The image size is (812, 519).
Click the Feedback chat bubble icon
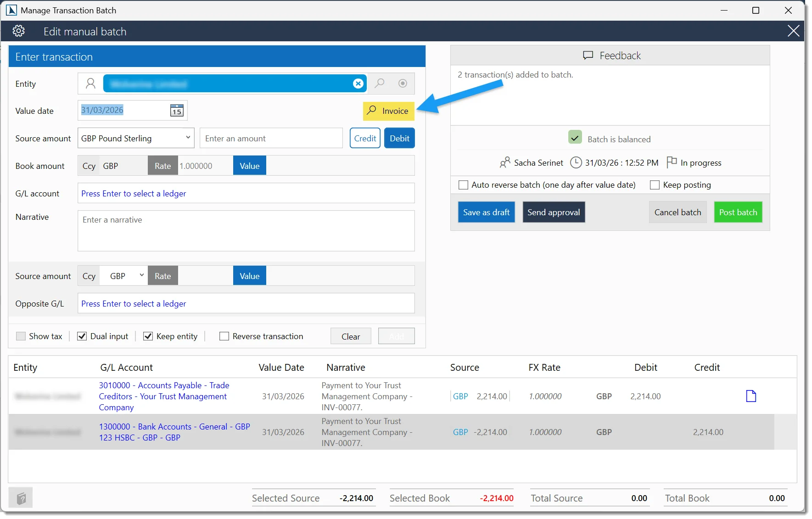click(588, 56)
